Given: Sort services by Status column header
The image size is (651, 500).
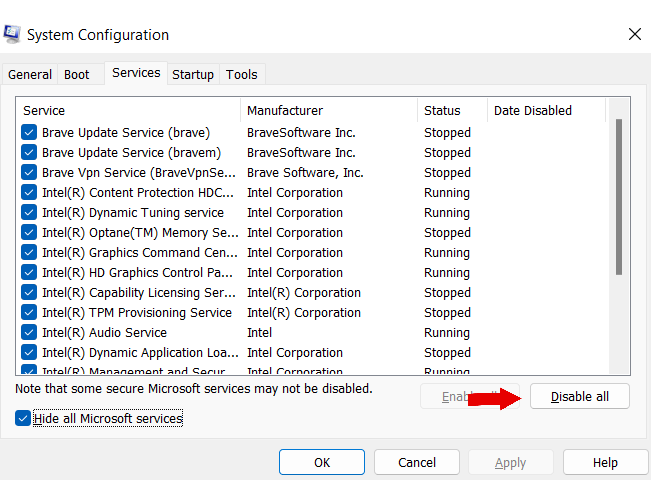Looking at the screenshot, I should pyautogui.click(x=452, y=111).
